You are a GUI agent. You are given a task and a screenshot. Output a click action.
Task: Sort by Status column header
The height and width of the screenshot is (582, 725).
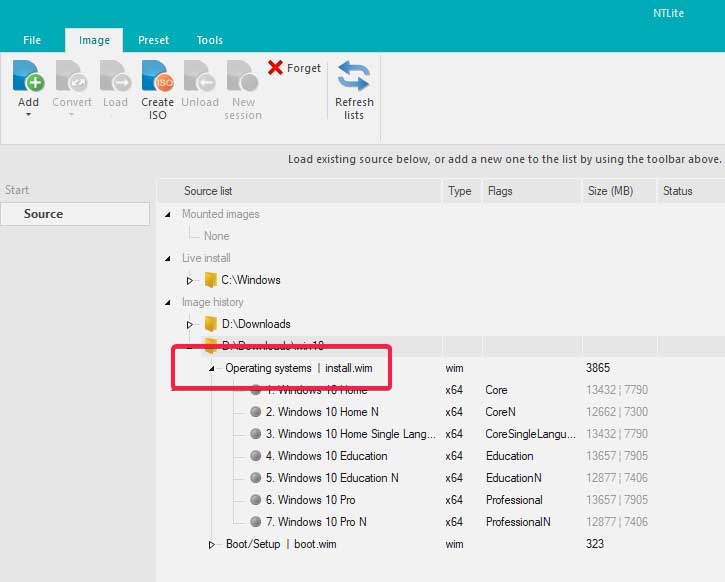coord(691,191)
